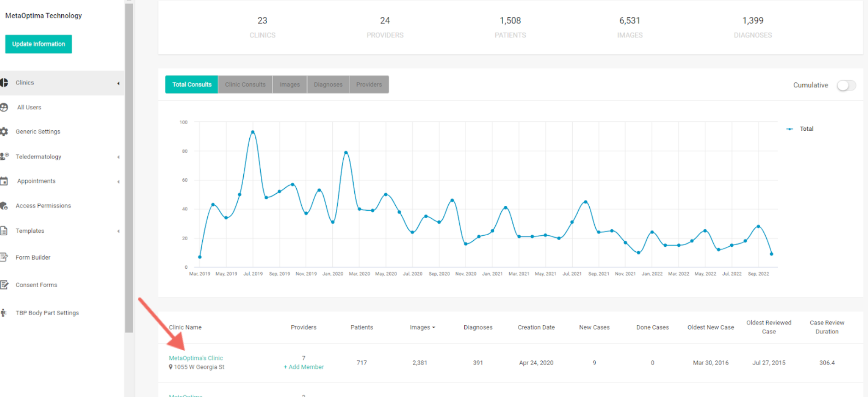Click the 1,508 Patients statistic
This screenshot has width=868, height=417.
click(x=510, y=27)
